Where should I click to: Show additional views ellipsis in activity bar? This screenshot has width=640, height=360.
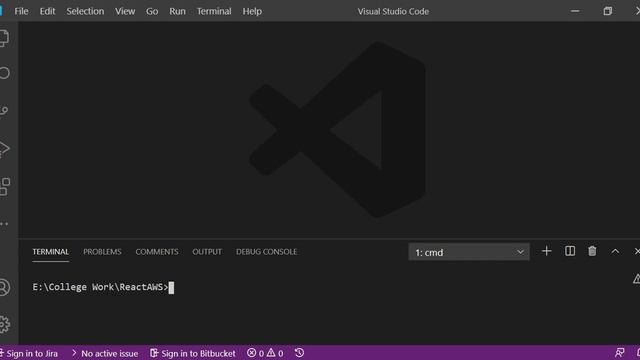click(x=4, y=224)
